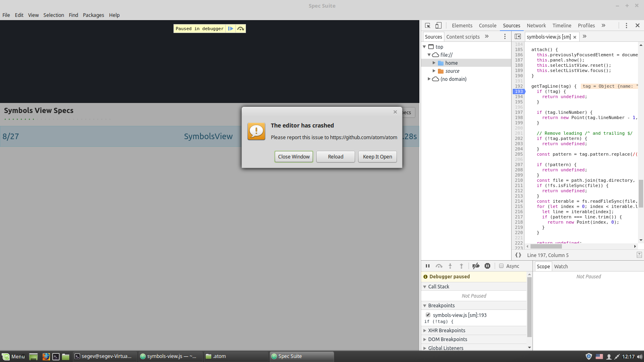This screenshot has height=362, width=644.
Task: Expand the XHR Breakpoints section
Action: pyautogui.click(x=425, y=330)
